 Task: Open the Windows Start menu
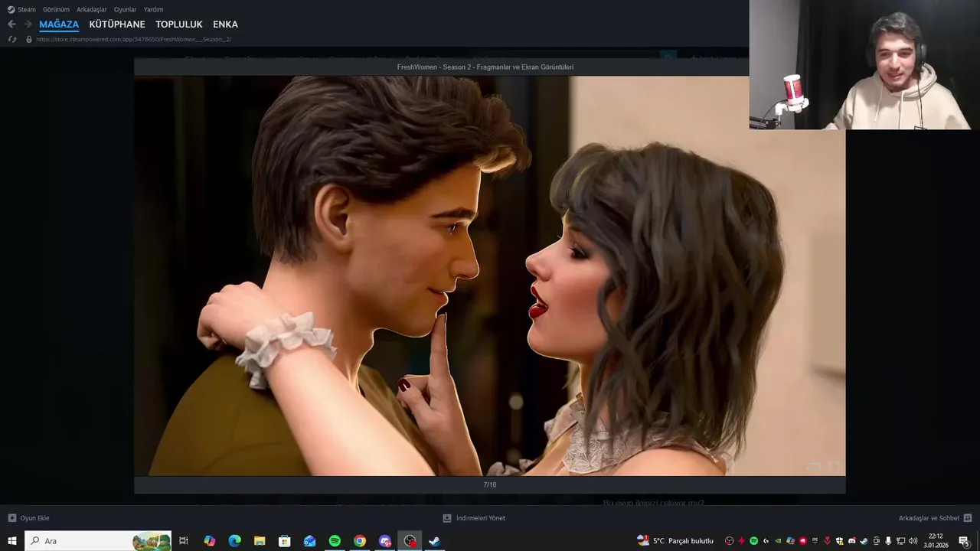click(12, 541)
